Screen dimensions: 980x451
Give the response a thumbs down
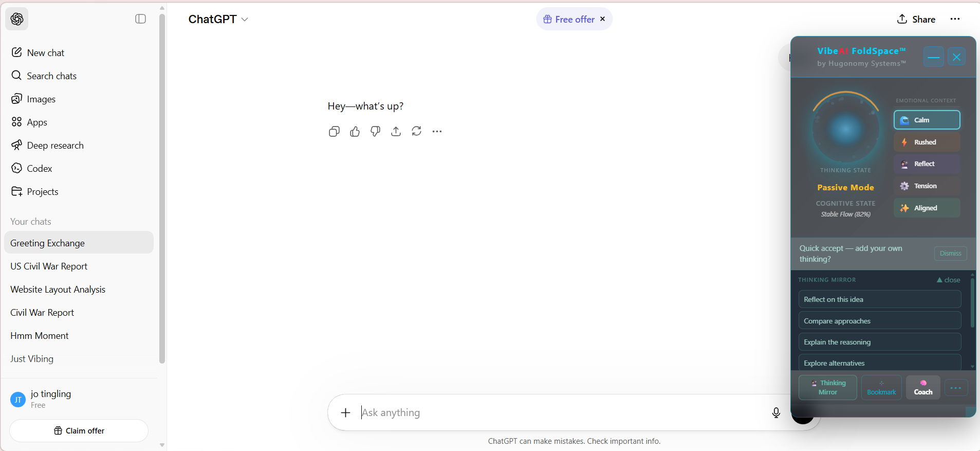375,132
